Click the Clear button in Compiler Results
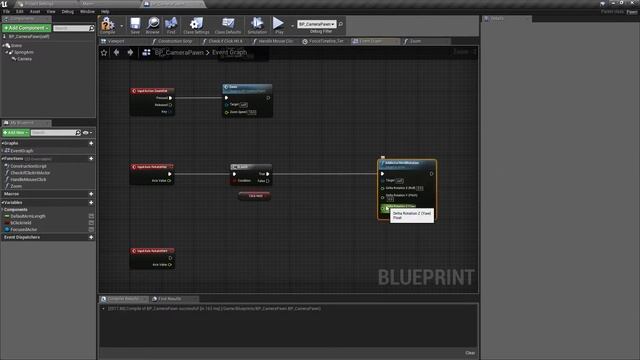This screenshot has height=360, width=640. coord(470,353)
